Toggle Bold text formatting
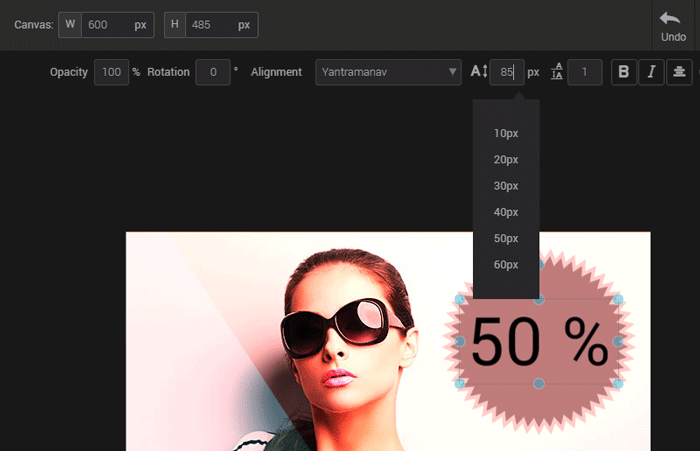This screenshot has height=451, width=700. [624, 72]
